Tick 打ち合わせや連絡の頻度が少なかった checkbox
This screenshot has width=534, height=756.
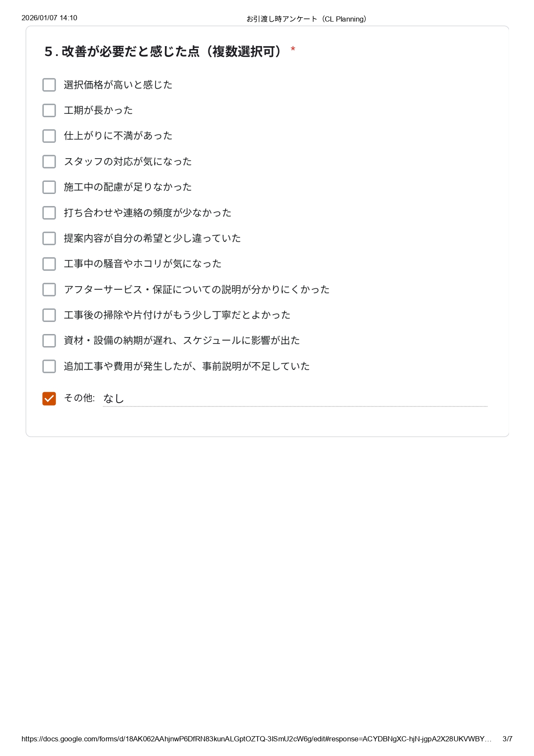(49, 212)
